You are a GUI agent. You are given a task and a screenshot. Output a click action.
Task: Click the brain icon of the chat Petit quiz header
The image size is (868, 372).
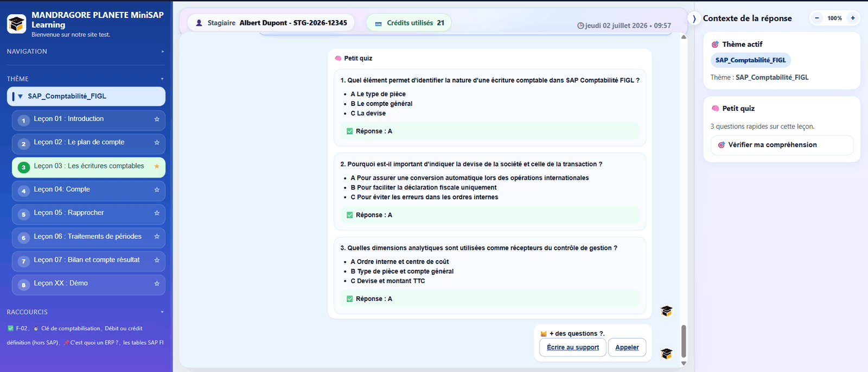point(338,58)
